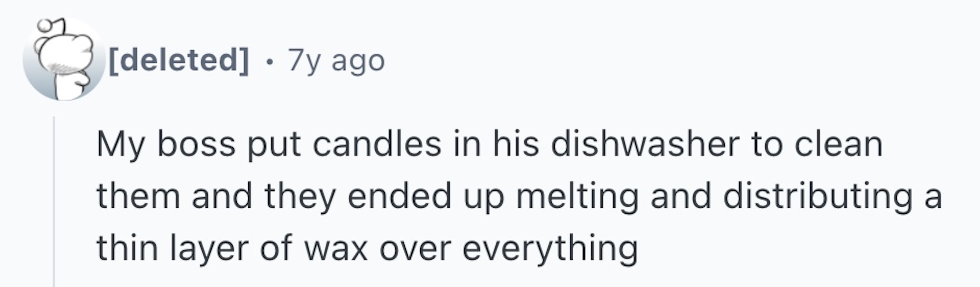This screenshot has width=980, height=287.
Task: Click the word "thin" starting the last line
Action: (x=127, y=248)
